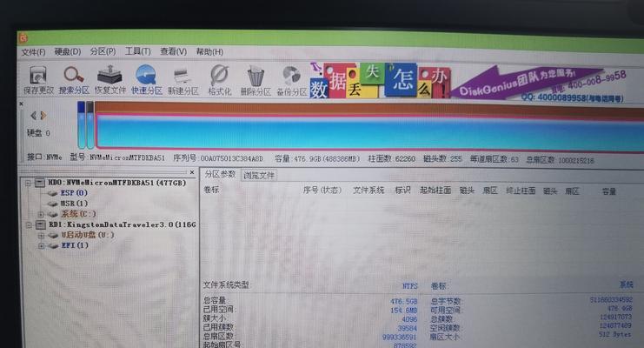Select the MSR(1) partition in tree
644x348 pixels.
tap(74, 204)
